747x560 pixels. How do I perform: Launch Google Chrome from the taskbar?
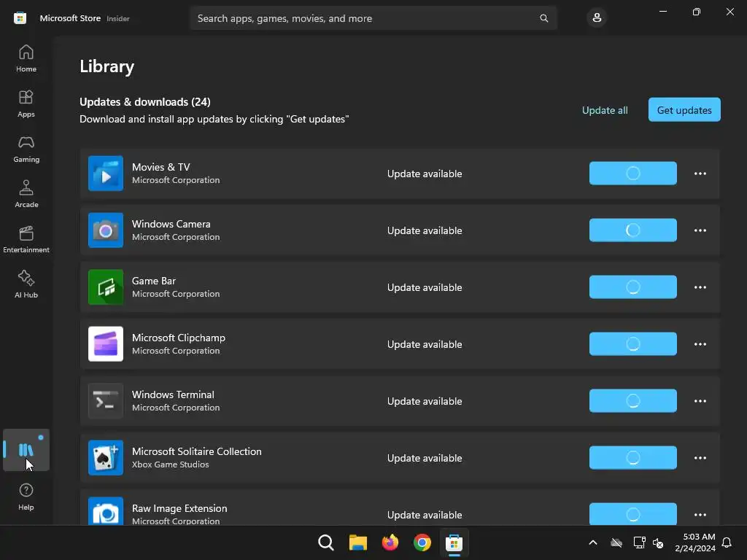point(422,542)
